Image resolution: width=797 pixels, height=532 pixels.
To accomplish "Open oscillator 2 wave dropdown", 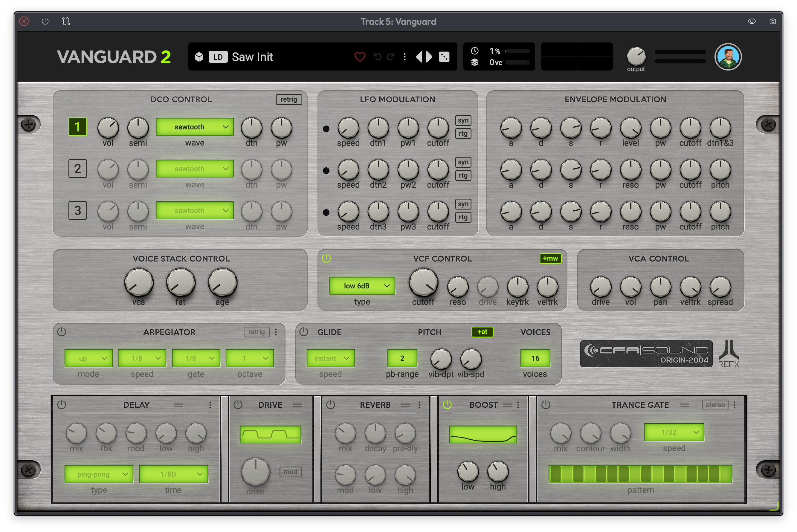I will [195, 169].
